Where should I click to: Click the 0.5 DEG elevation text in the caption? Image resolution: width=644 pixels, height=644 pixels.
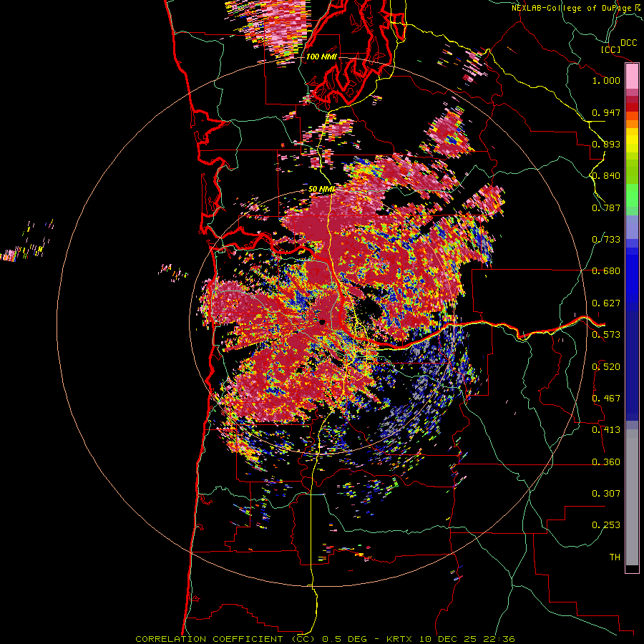pos(344,639)
